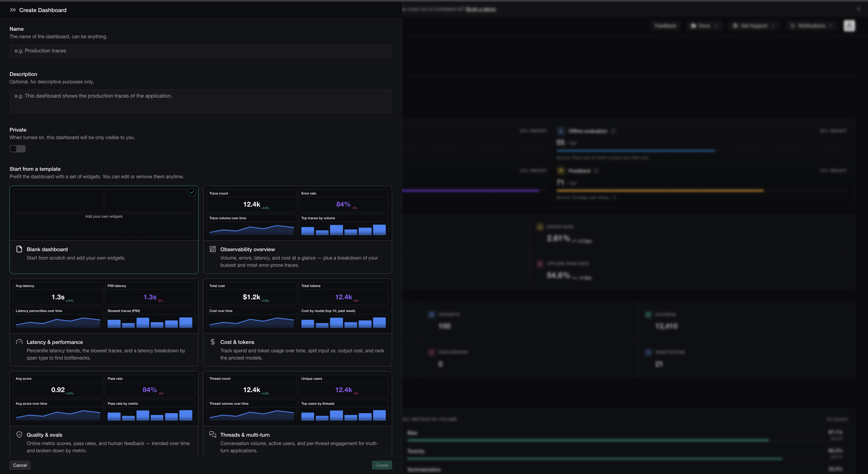Select the Observability overview template
Viewport: 868px width, 474px height.
[297, 229]
